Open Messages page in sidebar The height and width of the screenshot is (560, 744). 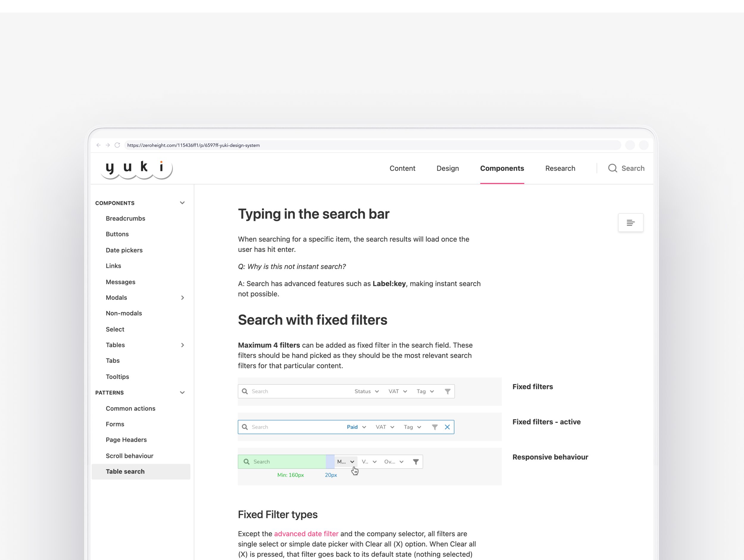pos(121,282)
